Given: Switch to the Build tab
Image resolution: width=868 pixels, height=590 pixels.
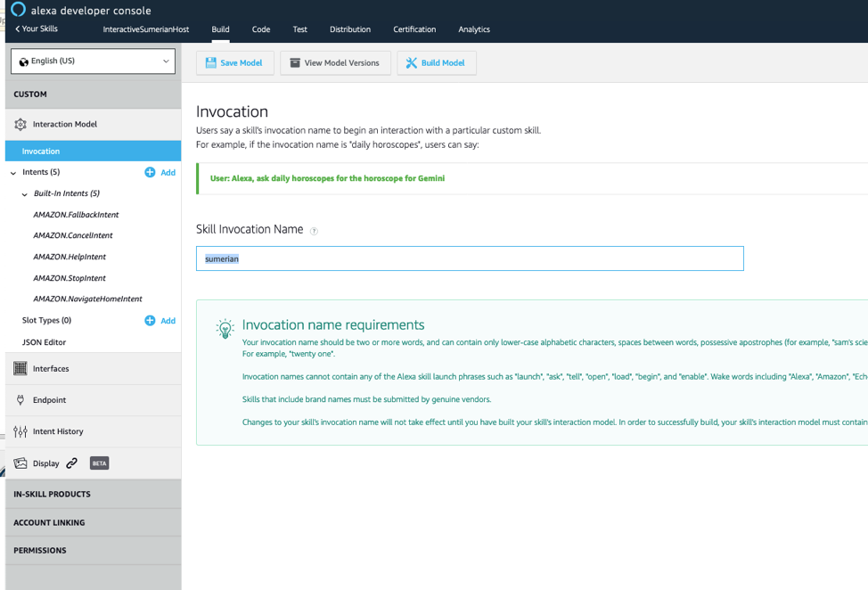Looking at the screenshot, I should [x=220, y=29].
